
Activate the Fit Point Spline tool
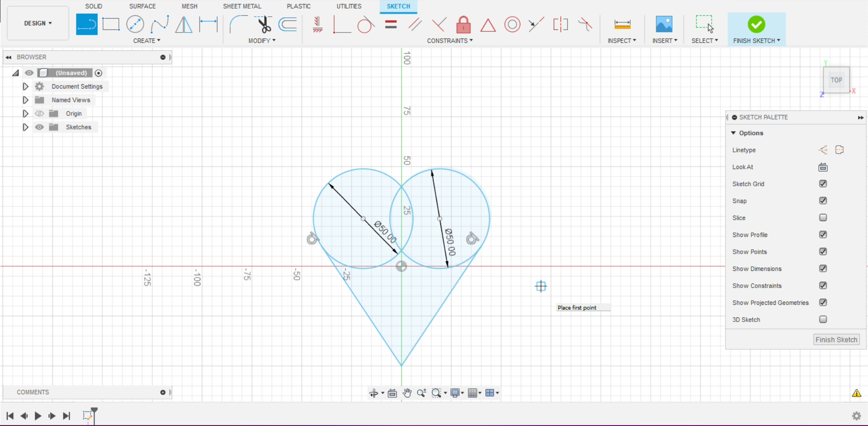click(160, 24)
